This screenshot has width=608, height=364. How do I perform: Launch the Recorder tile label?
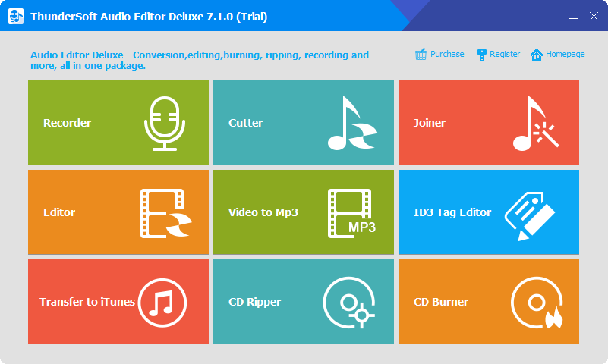(x=67, y=123)
